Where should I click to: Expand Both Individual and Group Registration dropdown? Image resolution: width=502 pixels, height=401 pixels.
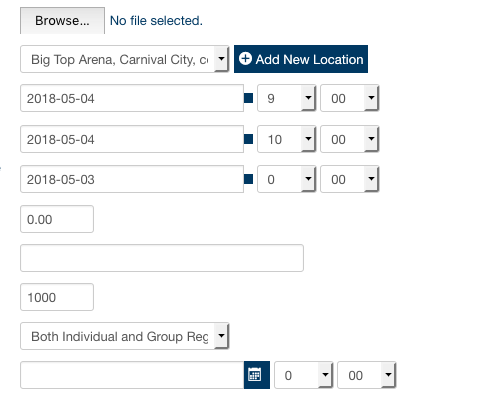(124, 336)
